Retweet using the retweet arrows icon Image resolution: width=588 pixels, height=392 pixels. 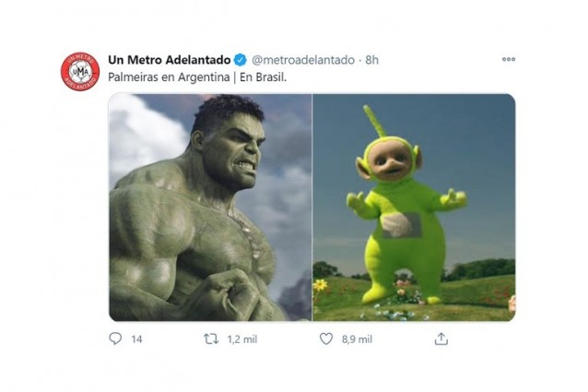[x=210, y=339]
